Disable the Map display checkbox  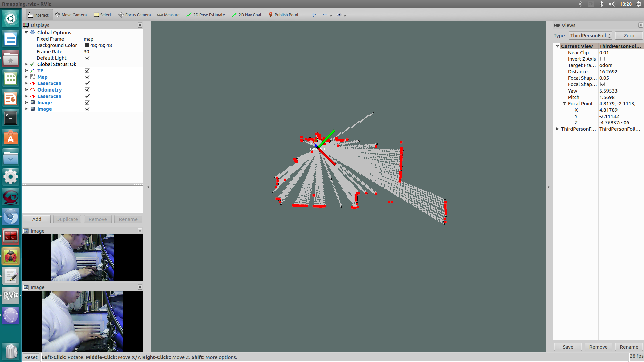coord(87,77)
